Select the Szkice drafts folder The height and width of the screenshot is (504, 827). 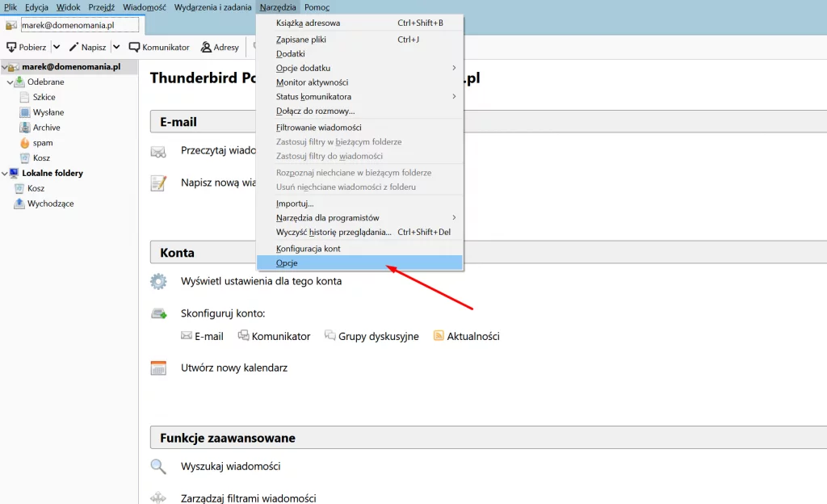pos(44,97)
